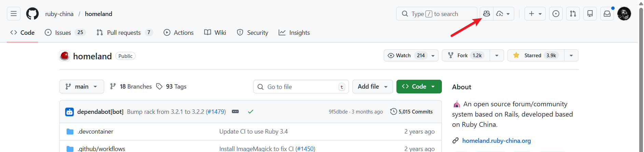Open the main branch dropdown

(82, 87)
